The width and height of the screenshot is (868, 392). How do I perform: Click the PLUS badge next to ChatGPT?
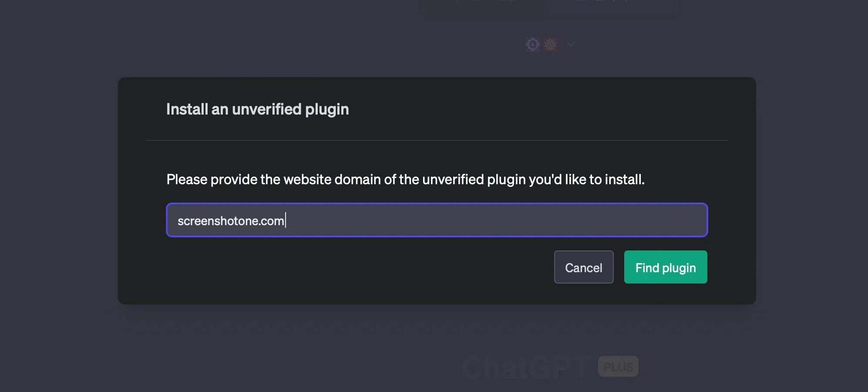(618, 366)
